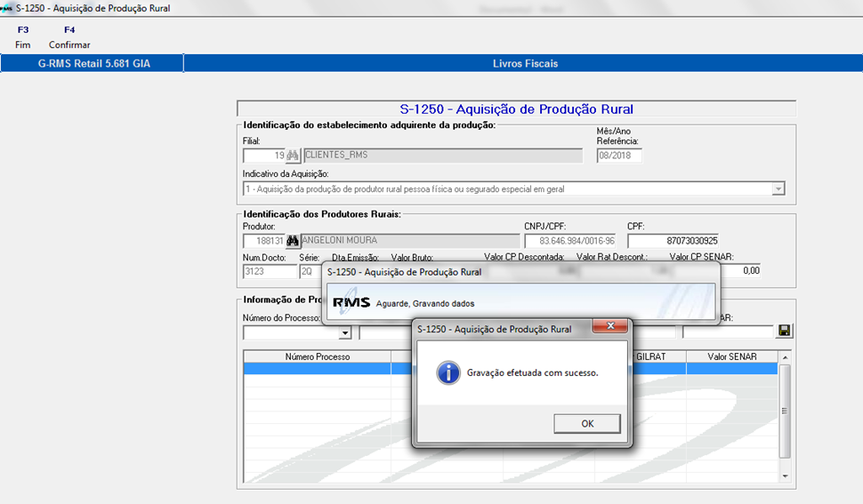Click the Num.Docto field
The image size is (863, 504).
[x=270, y=271]
